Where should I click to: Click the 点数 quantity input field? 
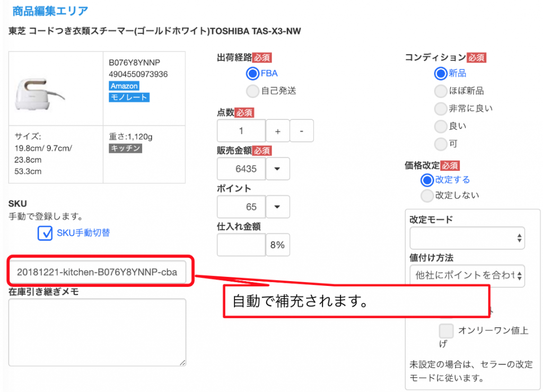coord(241,131)
